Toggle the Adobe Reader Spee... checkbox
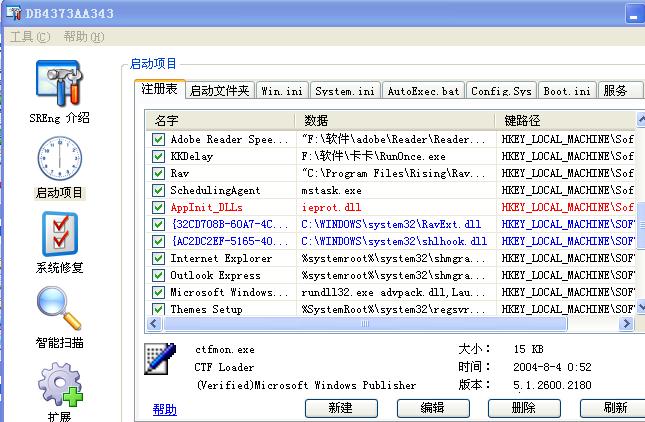Screen dimensions: 645x422 (x=158, y=139)
